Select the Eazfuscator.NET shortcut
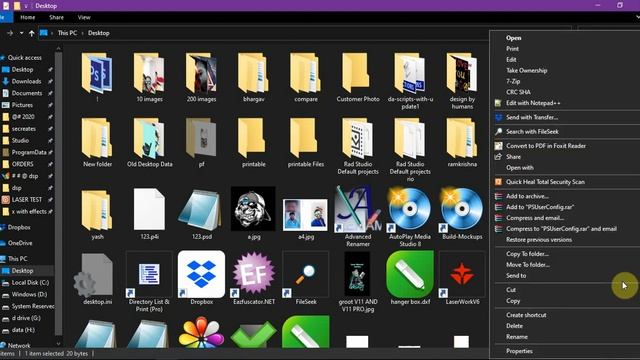 coord(254,278)
